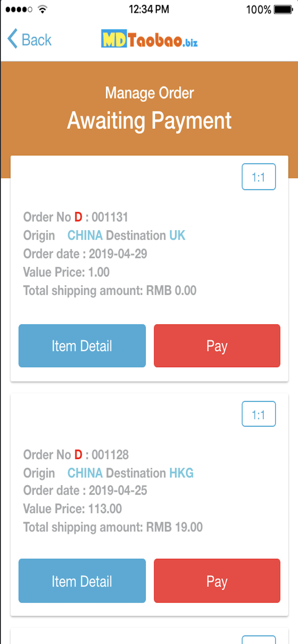
Task: Open Item Detail for order 001128
Action: (82, 581)
